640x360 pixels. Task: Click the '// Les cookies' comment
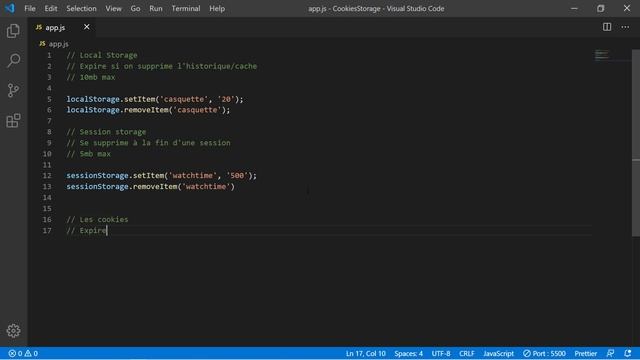(97, 220)
